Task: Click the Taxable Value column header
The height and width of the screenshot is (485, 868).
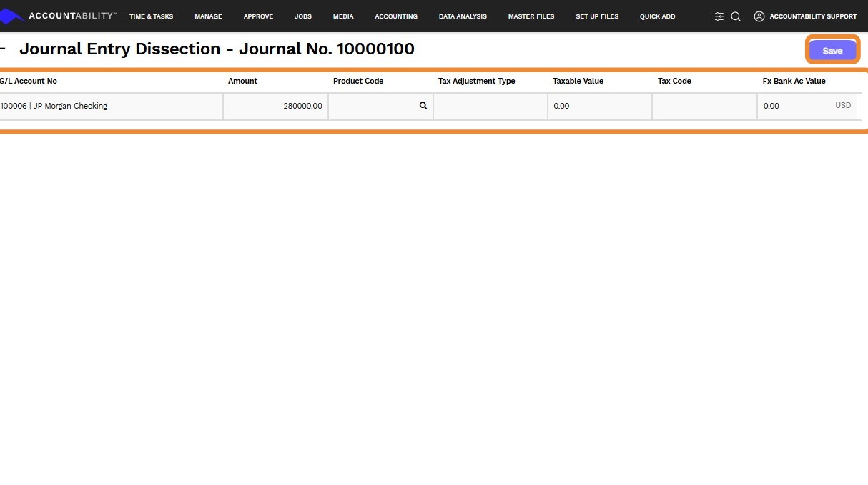Action: coord(578,81)
